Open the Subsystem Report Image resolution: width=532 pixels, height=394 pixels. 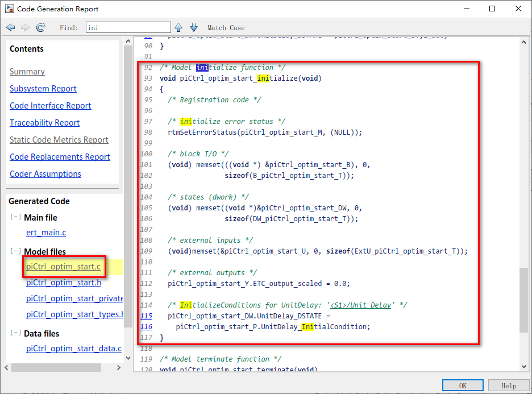[x=43, y=88]
